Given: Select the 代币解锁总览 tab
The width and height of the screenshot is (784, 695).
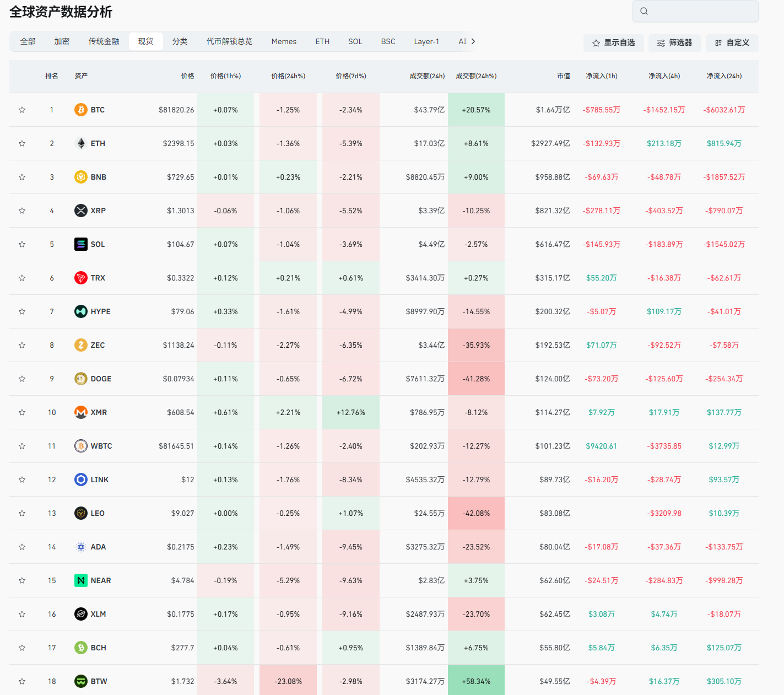Looking at the screenshot, I should (229, 41).
